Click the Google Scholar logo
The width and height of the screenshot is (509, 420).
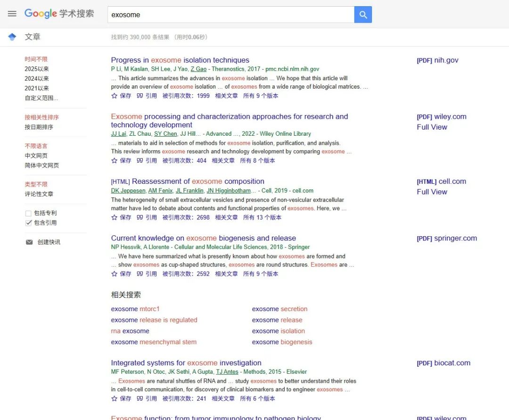[x=59, y=14]
